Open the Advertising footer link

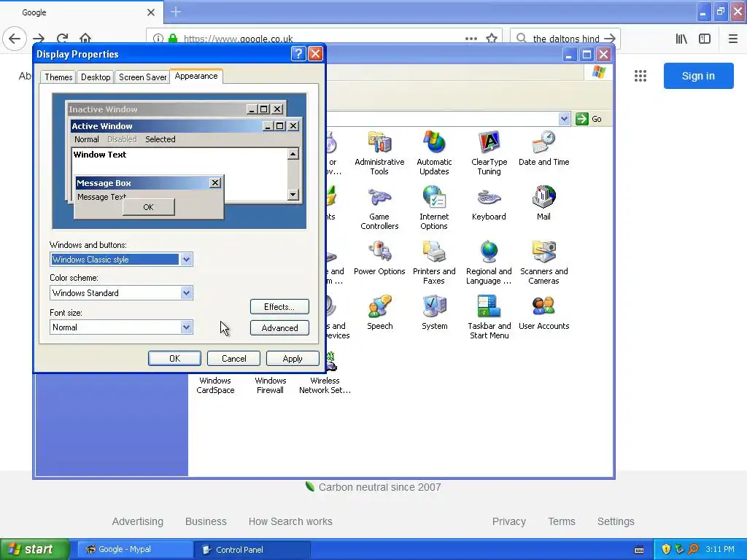point(138,521)
